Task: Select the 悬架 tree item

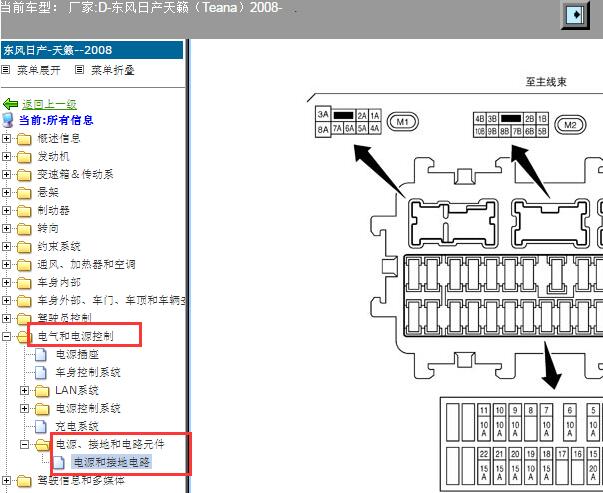Action: (x=48, y=192)
